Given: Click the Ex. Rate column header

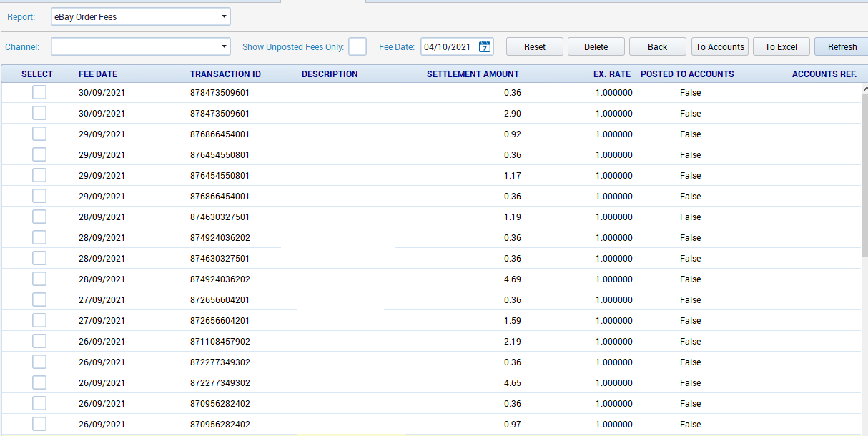Looking at the screenshot, I should pos(612,74).
